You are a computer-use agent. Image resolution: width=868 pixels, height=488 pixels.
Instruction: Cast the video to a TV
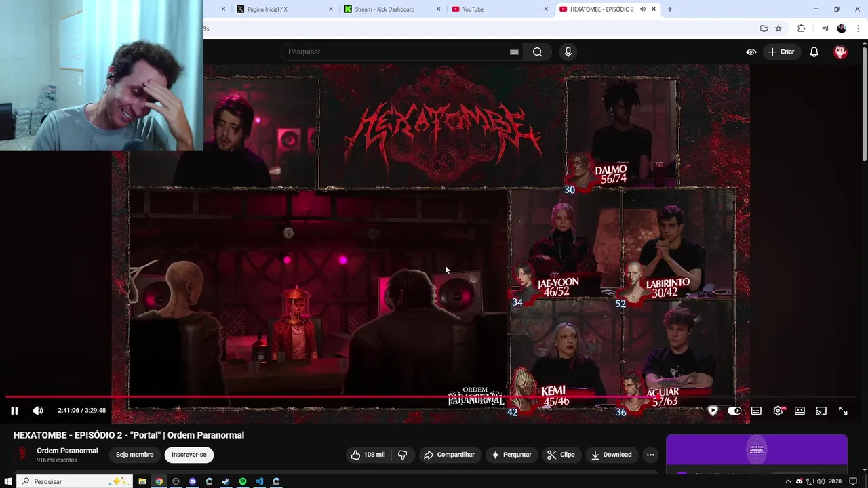821,411
